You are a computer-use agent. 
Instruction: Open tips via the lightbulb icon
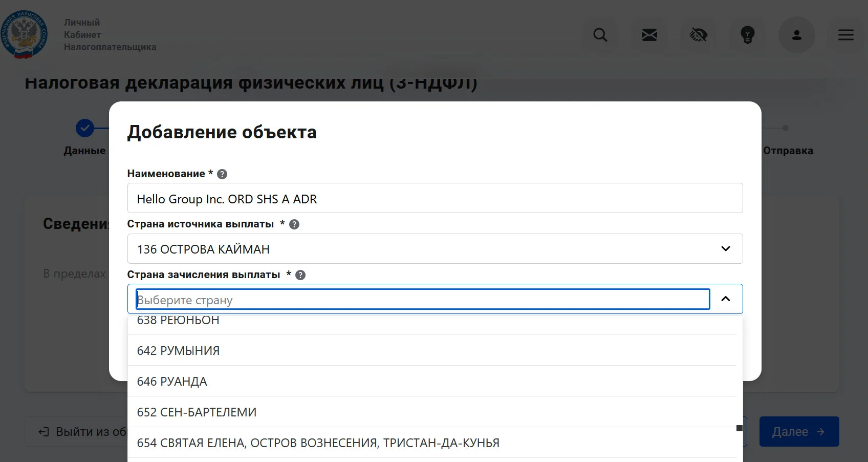747,35
